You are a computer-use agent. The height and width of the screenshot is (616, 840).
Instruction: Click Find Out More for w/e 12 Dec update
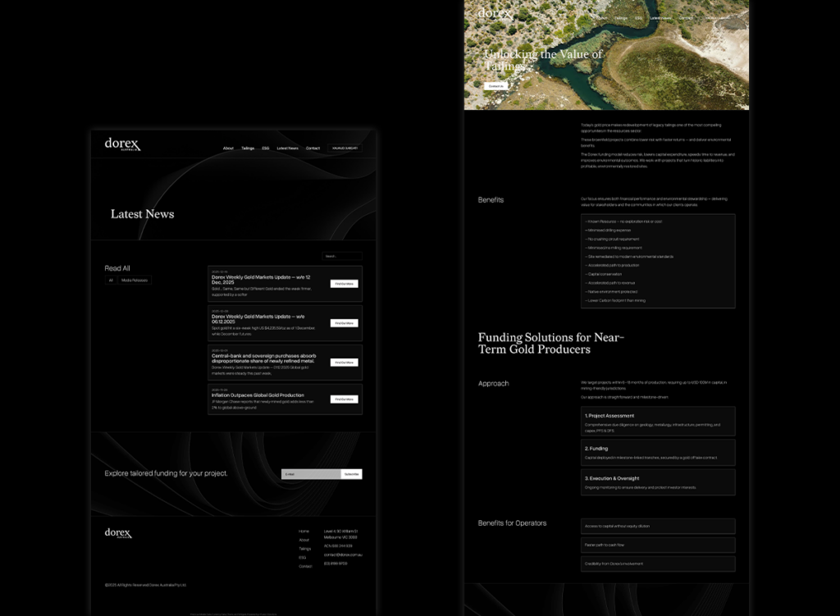click(344, 284)
